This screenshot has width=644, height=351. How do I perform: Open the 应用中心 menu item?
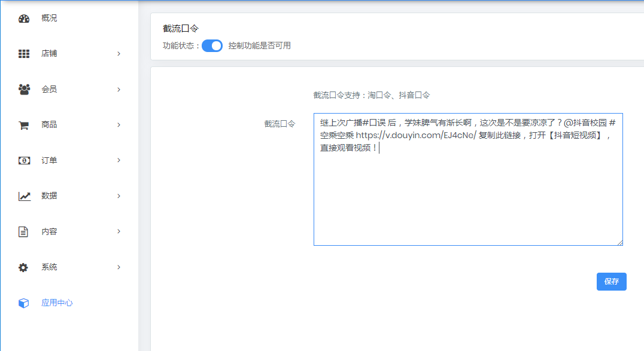[x=57, y=303]
